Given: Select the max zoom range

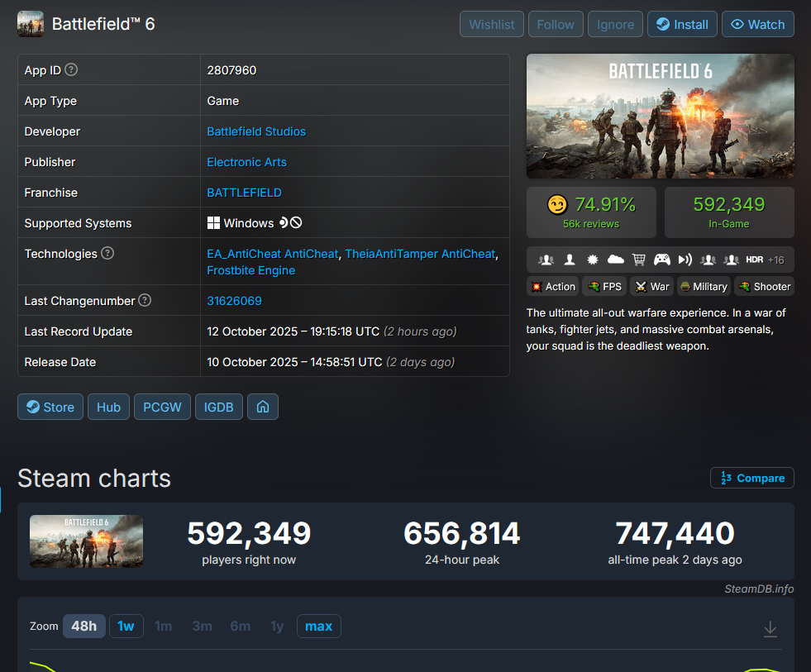Looking at the screenshot, I should coord(318,626).
